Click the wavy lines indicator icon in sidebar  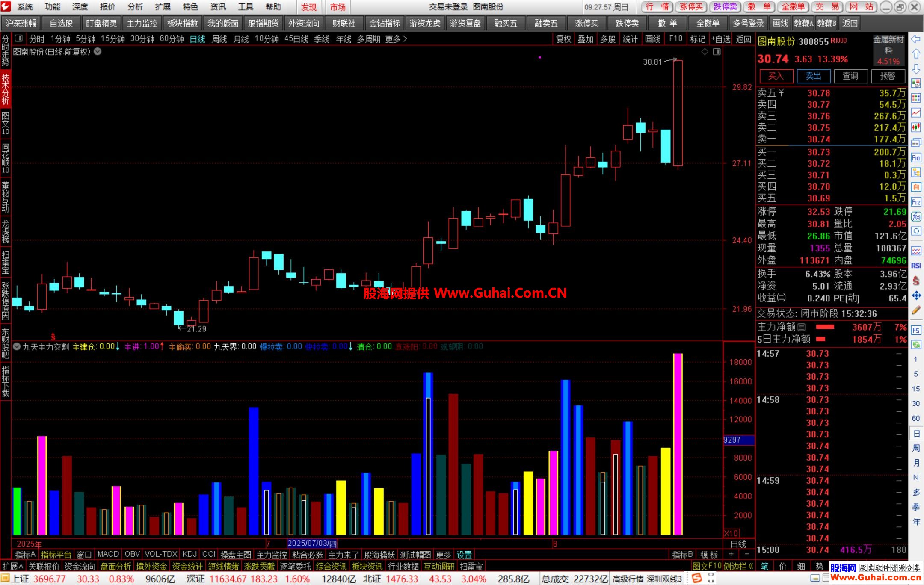click(x=916, y=251)
